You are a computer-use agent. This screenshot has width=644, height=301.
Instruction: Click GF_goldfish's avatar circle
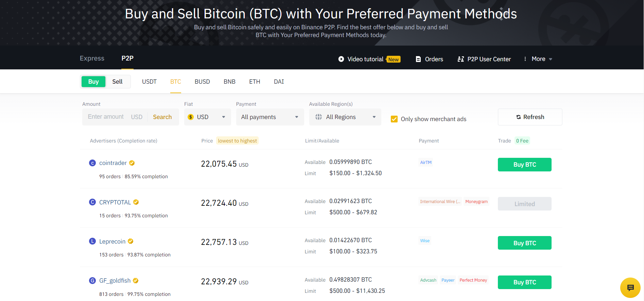click(x=92, y=281)
